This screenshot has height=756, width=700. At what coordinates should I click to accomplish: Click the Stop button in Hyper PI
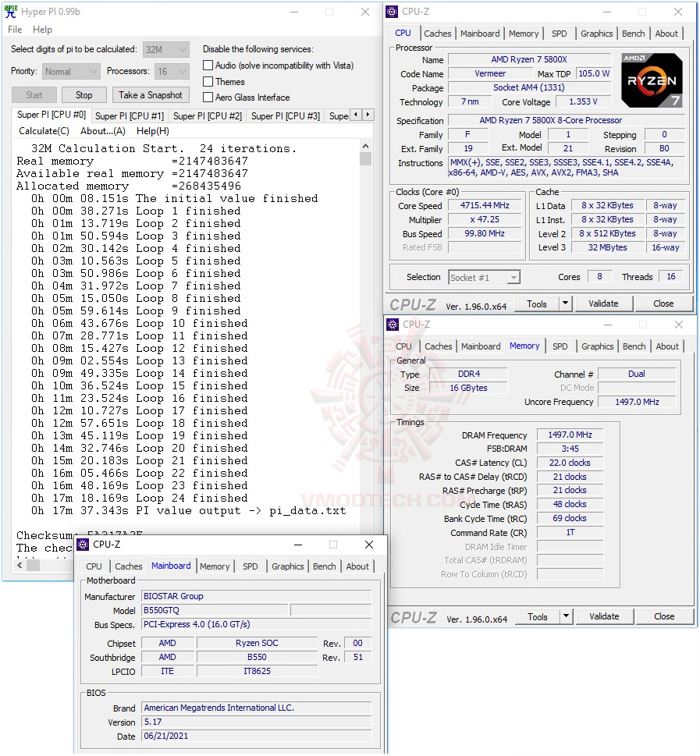[x=84, y=95]
